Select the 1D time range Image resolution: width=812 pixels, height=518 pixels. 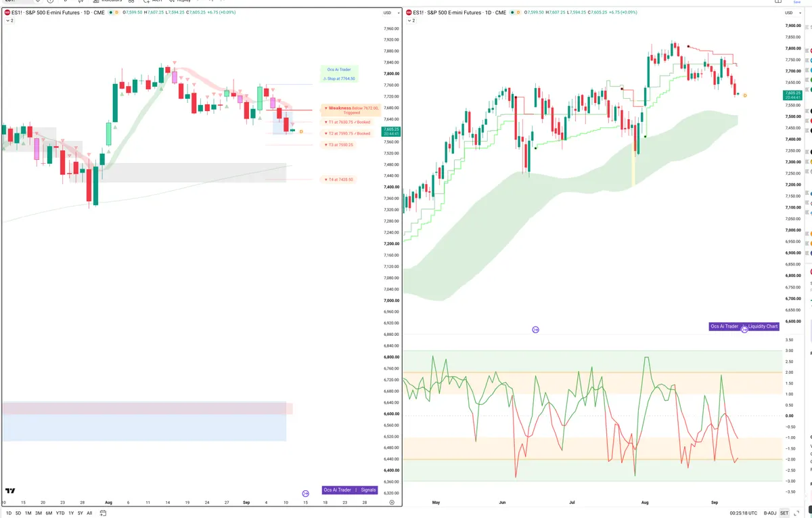[x=9, y=513]
